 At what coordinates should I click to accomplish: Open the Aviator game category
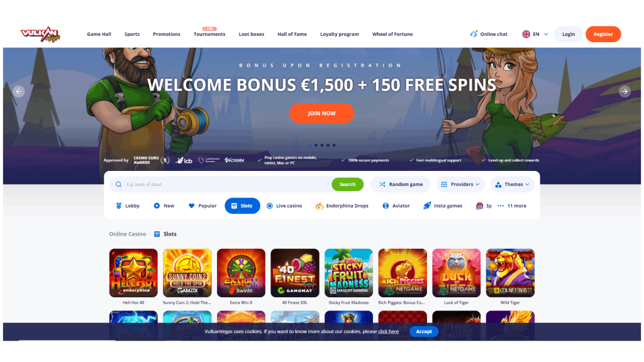pos(396,206)
